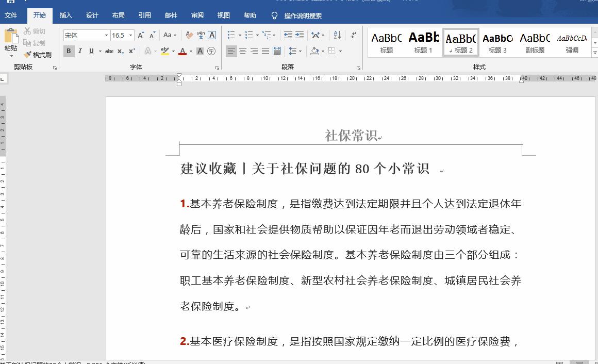
Task: Apply strikethrough to text
Action: [x=109, y=51]
